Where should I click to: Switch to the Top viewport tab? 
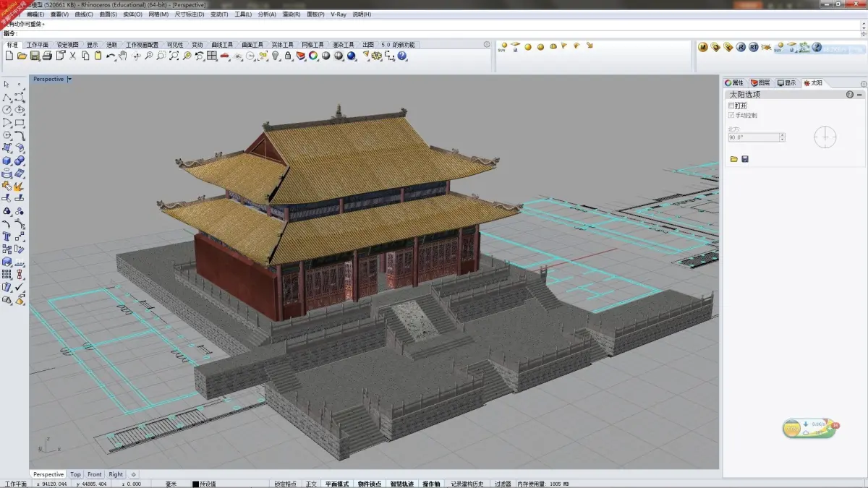pyautogui.click(x=75, y=474)
